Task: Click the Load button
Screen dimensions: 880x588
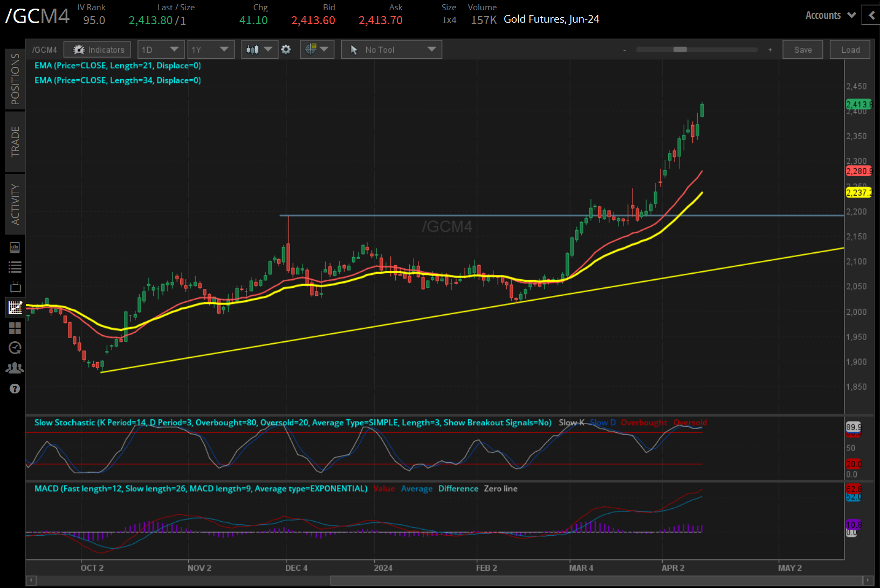Action: click(x=850, y=49)
